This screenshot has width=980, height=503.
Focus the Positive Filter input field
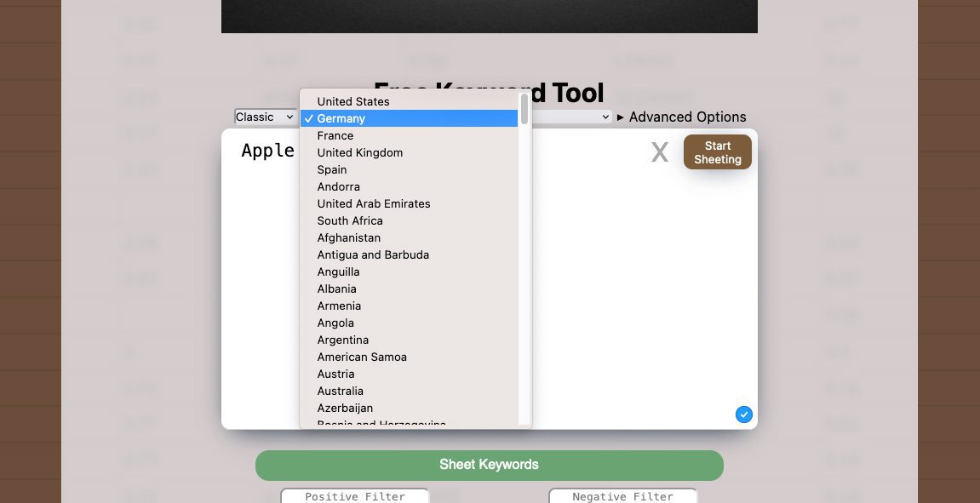[x=355, y=496]
